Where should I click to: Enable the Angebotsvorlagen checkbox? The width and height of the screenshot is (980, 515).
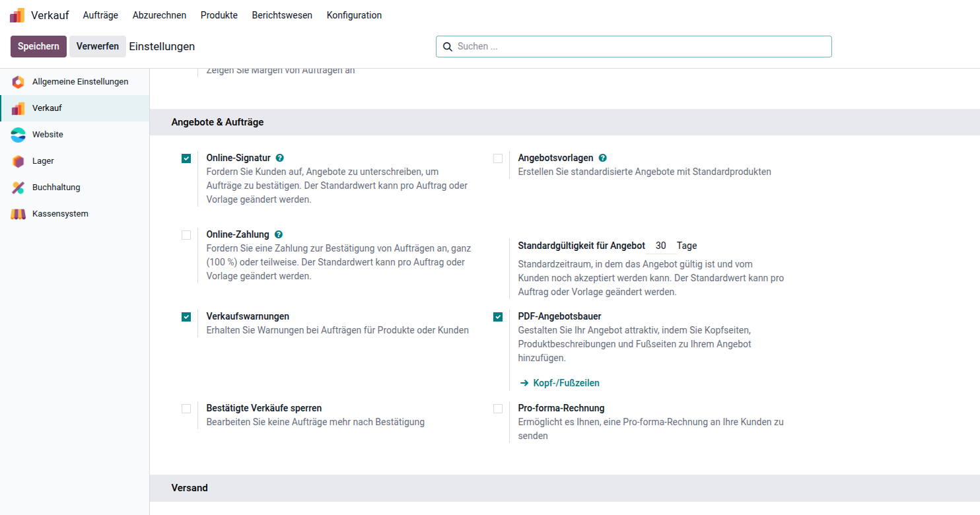tap(498, 158)
